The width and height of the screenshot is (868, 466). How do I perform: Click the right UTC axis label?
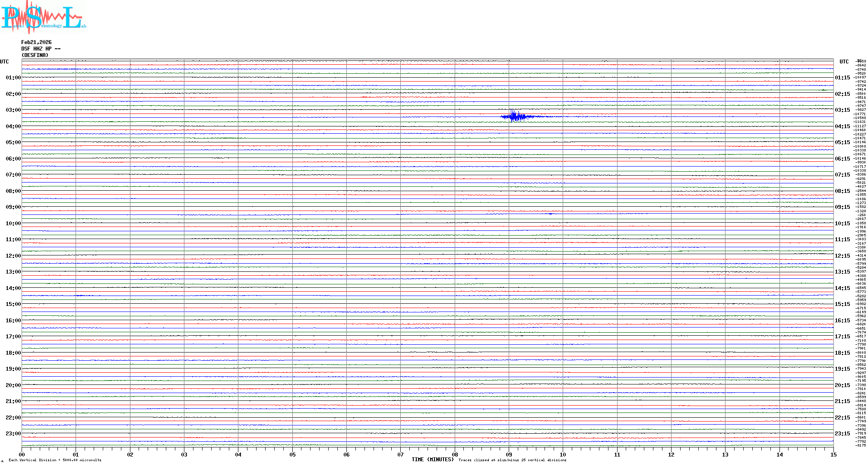pyautogui.click(x=844, y=62)
